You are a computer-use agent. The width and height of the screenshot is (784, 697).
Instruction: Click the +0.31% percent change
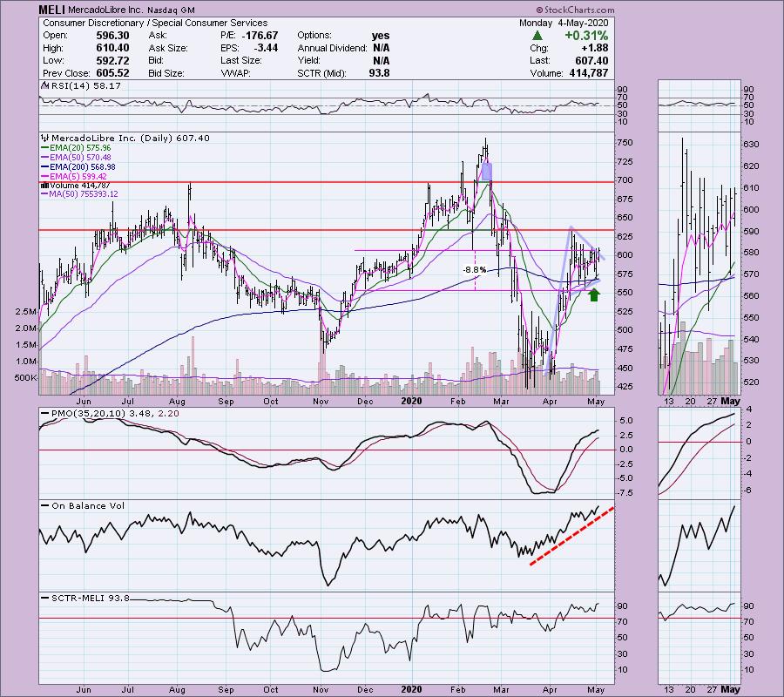586,36
